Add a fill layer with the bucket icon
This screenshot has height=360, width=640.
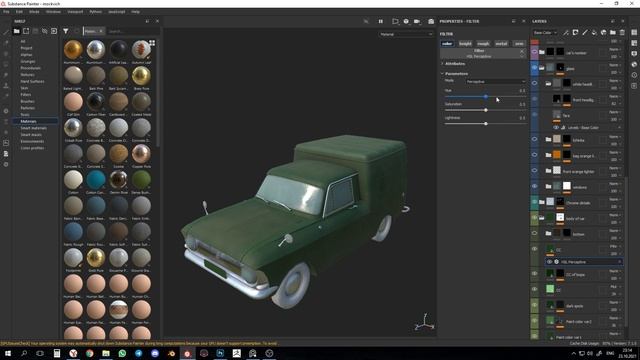click(594, 32)
